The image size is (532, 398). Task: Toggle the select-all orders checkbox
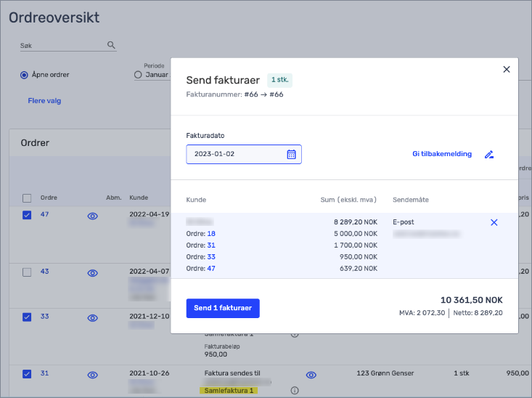click(x=27, y=198)
